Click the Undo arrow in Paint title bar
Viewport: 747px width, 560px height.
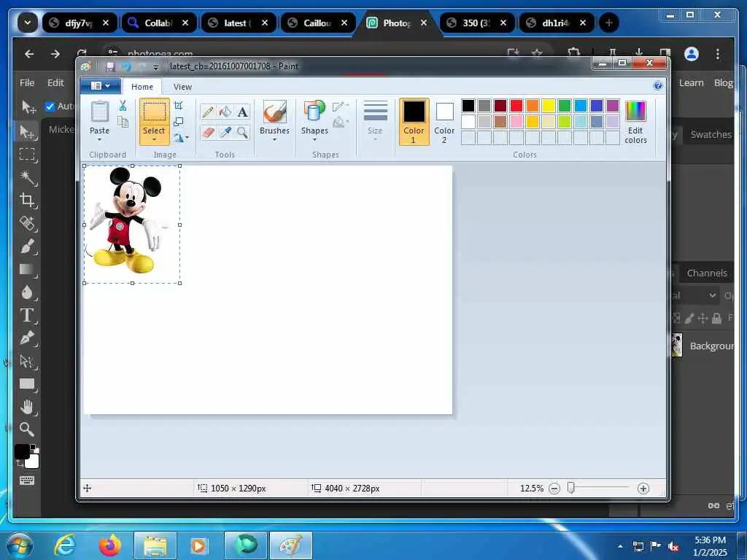(126, 66)
